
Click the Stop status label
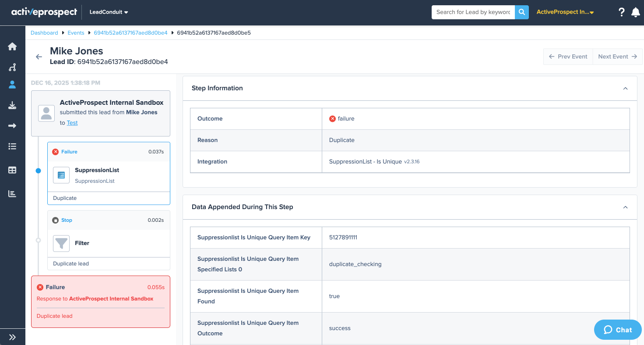click(x=67, y=220)
